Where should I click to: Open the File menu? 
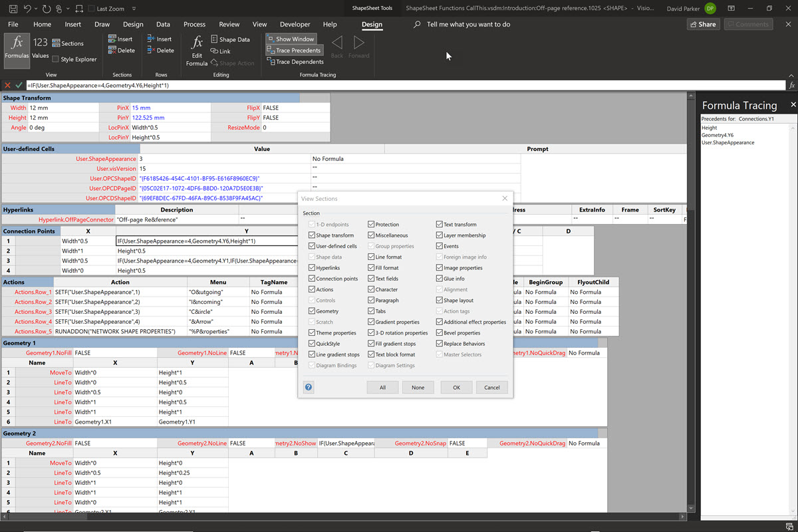(x=13, y=25)
